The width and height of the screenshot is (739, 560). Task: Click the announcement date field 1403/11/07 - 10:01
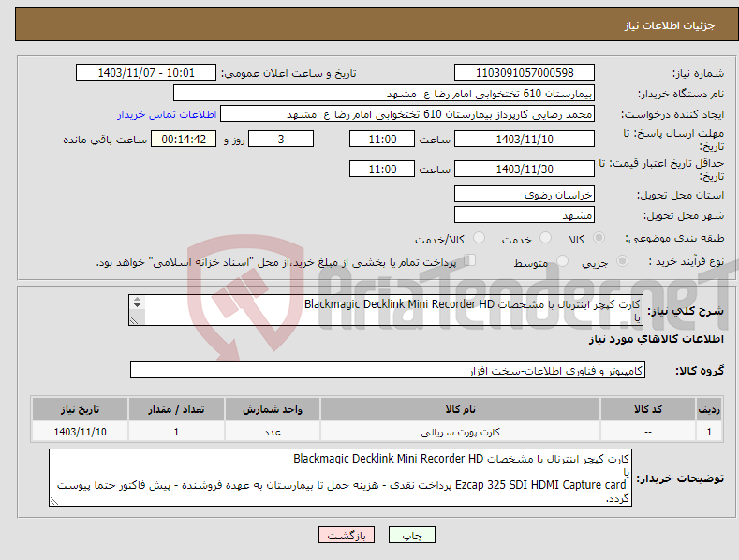click(x=146, y=73)
